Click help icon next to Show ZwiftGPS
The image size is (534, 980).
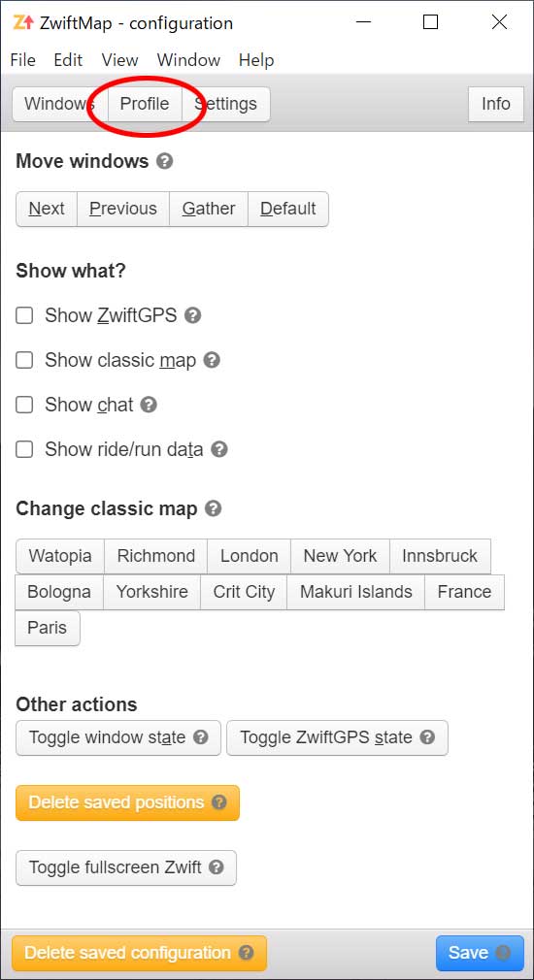[193, 315]
